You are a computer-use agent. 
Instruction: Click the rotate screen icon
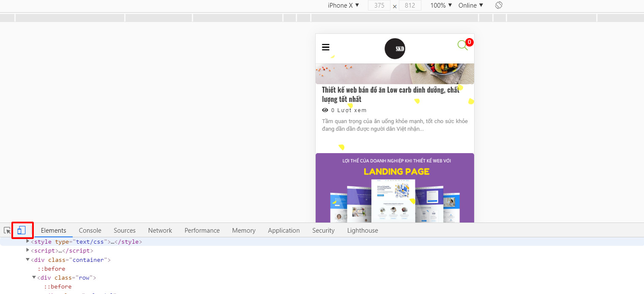click(499, 5)
